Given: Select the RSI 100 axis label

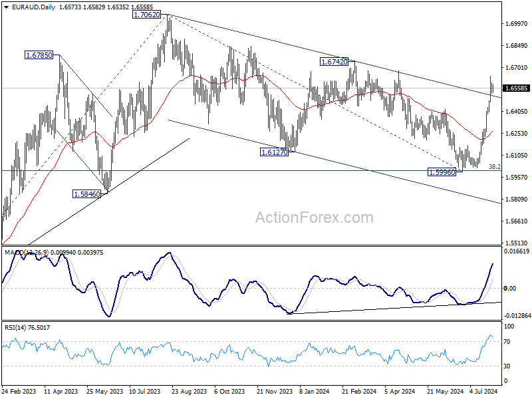Looking at the screenshot, I should [x=509, y=327].
